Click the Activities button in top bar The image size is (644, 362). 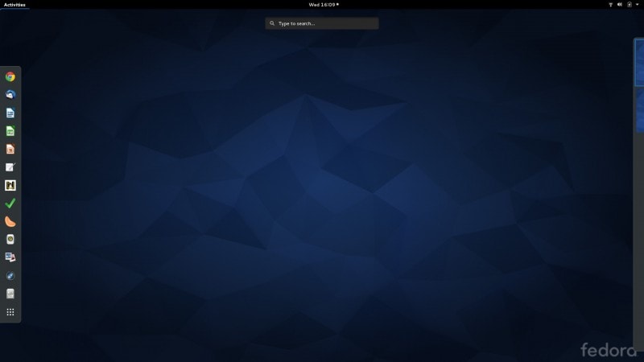click(x=14, y=5)
